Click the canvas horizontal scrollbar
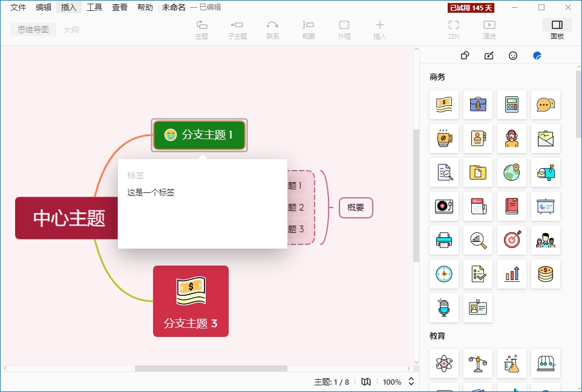 211,368
